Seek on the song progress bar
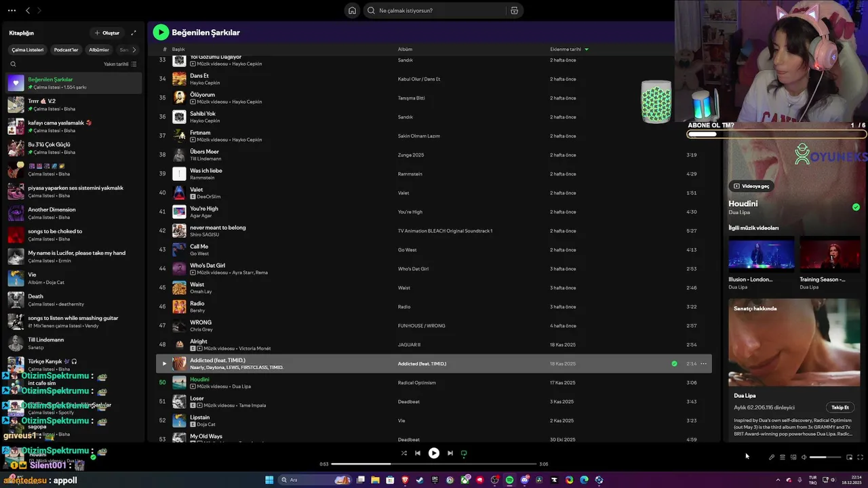Viewport: 868px width, 488px height. (x=434, y=464)
